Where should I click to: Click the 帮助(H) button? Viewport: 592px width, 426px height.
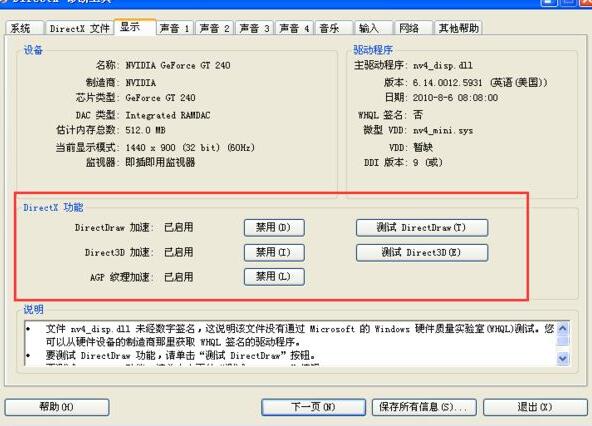[x=57, y=407]
